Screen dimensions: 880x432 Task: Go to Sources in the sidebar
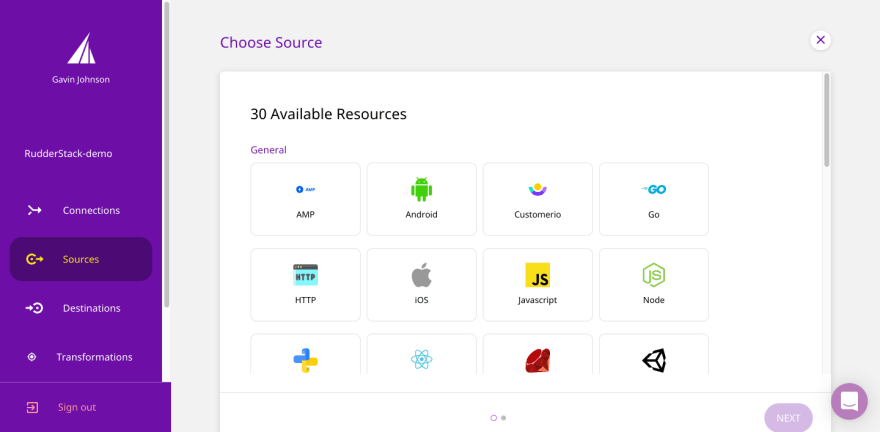[x=80, y=259]
